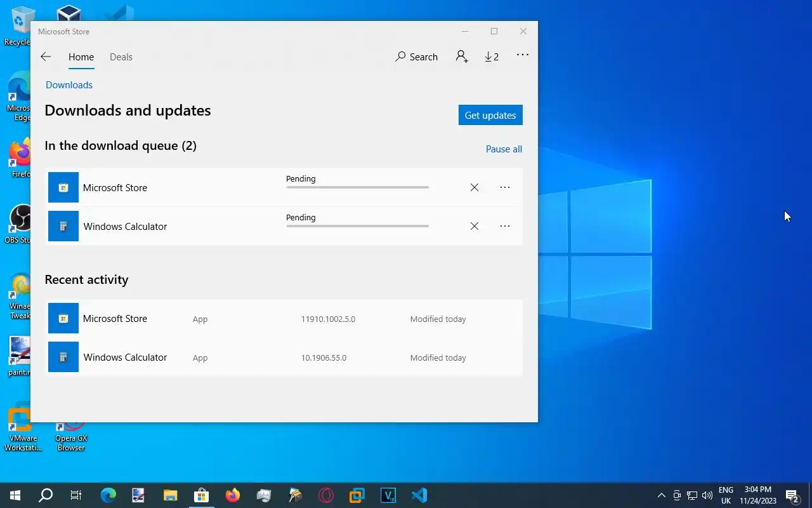The image size is (812, 508).
Task: Click Microsoft Store taskbar icon
Action: click(x=202, y=495)
